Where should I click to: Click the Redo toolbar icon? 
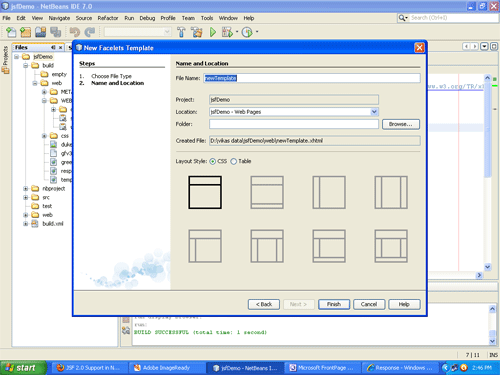pos(90,32)
